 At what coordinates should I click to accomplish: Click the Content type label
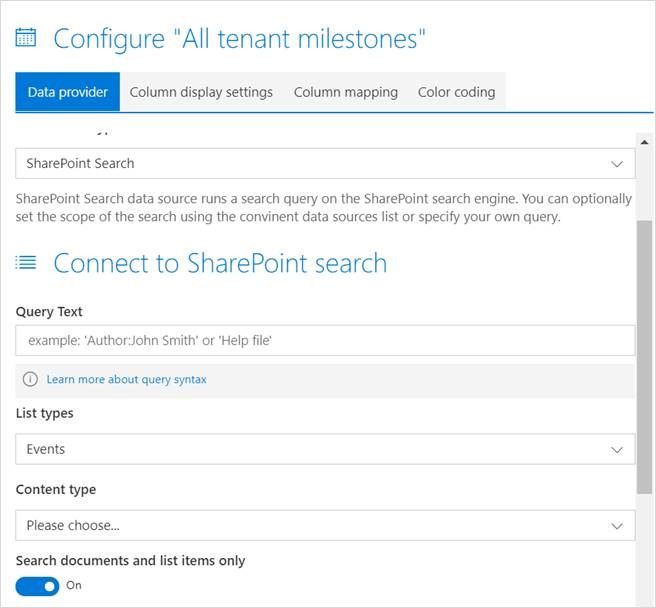56,490
